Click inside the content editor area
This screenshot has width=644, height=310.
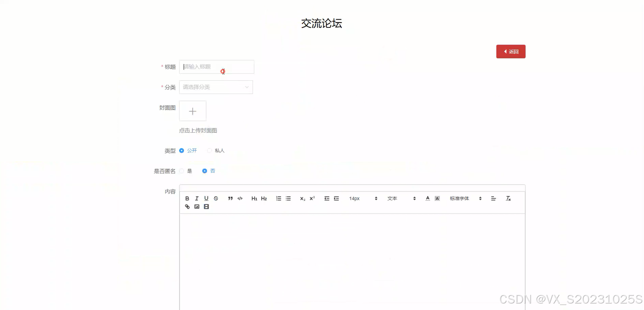click(x=352, y=261)
